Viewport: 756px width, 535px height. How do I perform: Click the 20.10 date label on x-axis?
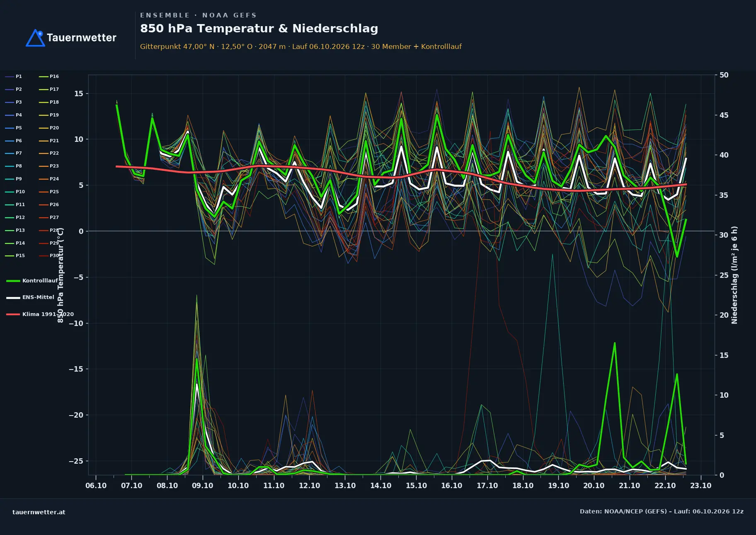pos(594,486)
